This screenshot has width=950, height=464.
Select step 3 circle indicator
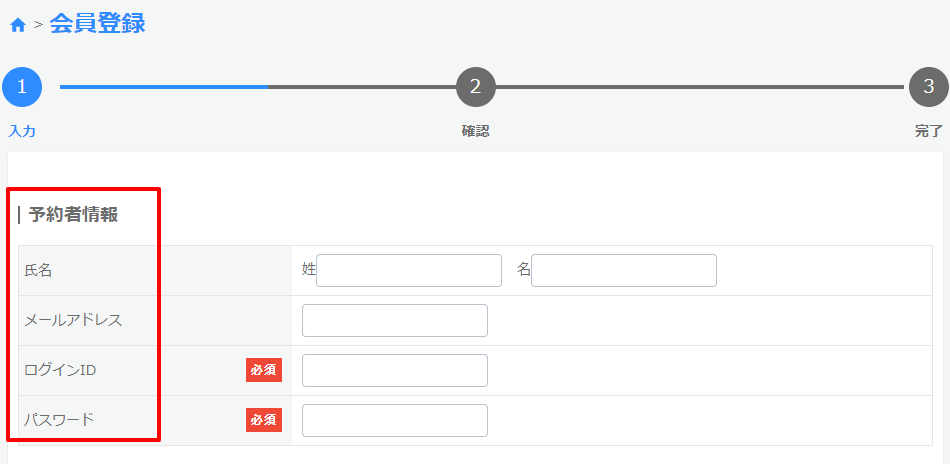tap(928, 87)
